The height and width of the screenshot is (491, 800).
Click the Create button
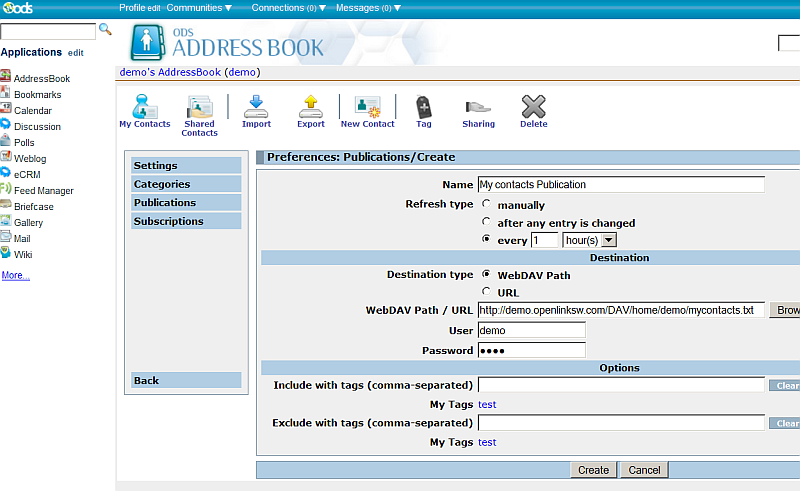pyautogui.click(x=593, y=470)
